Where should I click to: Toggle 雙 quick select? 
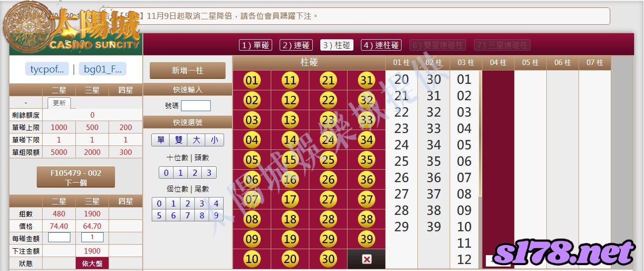[178, 140]
